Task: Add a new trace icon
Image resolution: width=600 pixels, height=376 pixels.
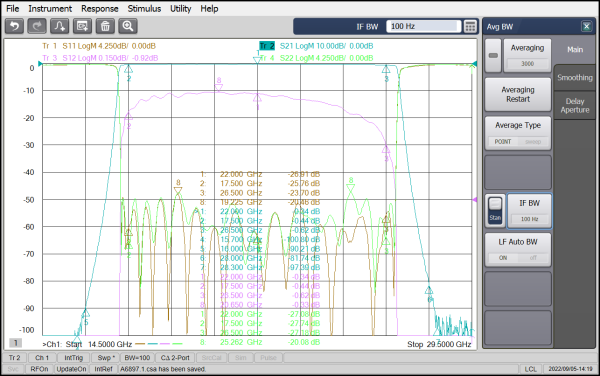Action: 60,26
